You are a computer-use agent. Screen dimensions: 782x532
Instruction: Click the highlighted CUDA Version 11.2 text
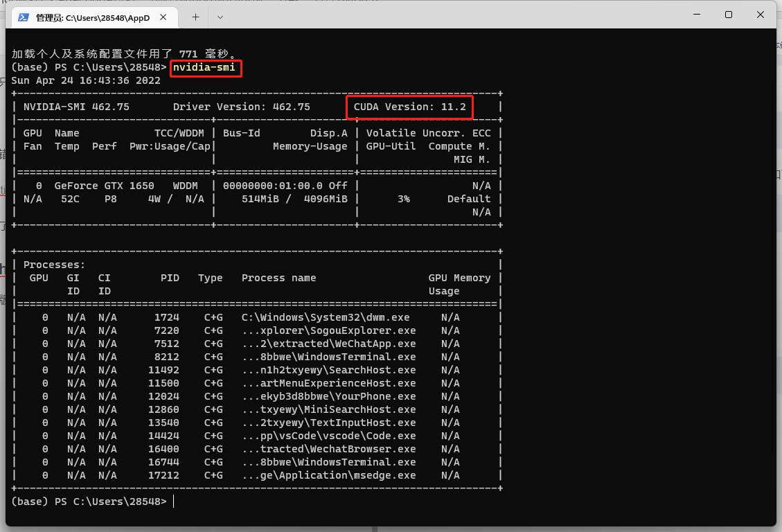click(x=409, y=107)
